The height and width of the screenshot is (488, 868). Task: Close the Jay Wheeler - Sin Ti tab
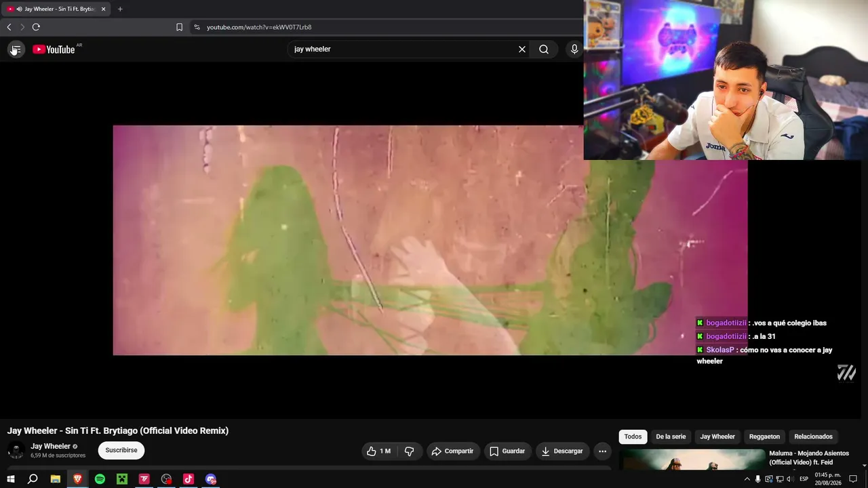click(x=103, y=9)
